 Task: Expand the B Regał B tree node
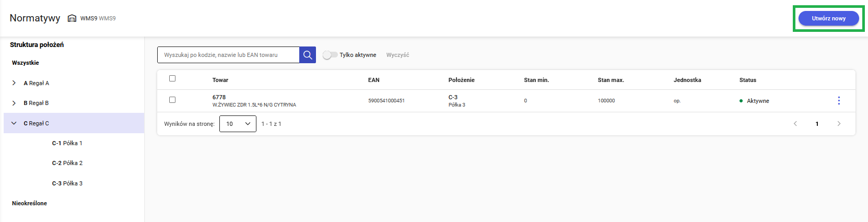click(x=14, y=103)
